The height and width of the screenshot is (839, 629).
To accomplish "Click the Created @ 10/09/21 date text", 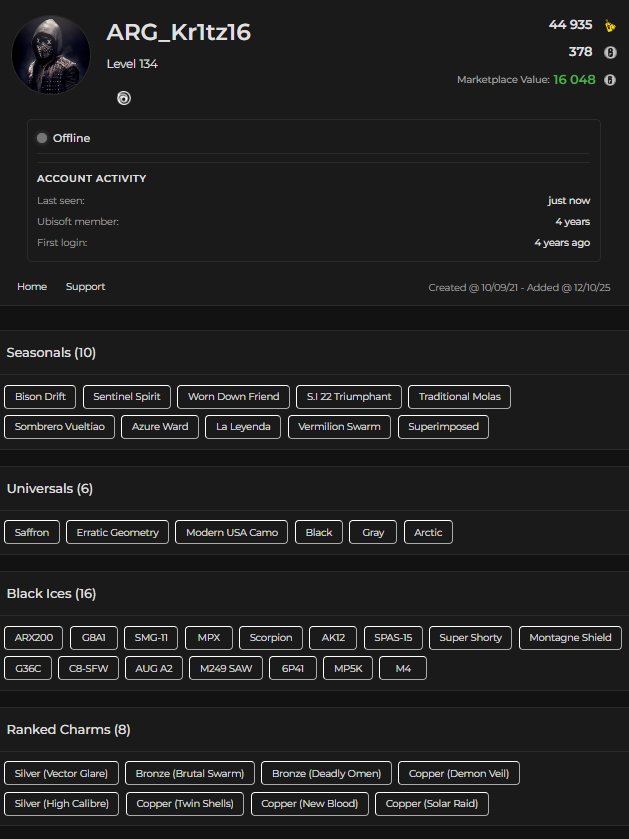I will (x=473, y=287).
